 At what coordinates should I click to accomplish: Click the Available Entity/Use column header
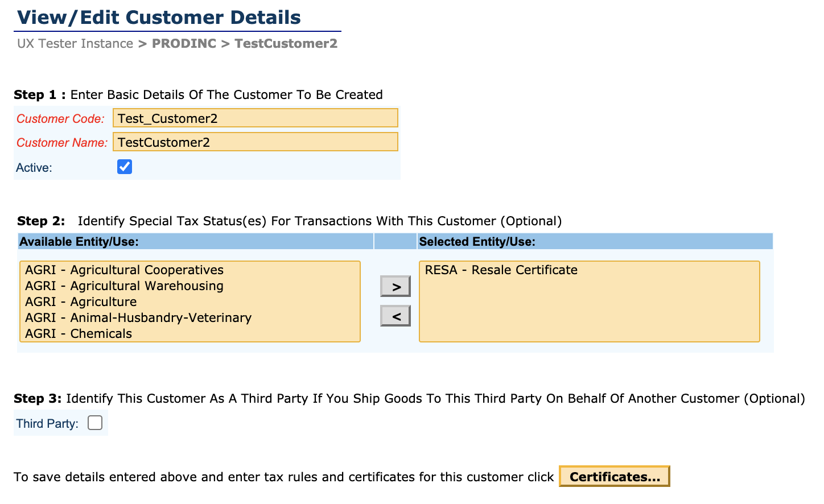79,242
